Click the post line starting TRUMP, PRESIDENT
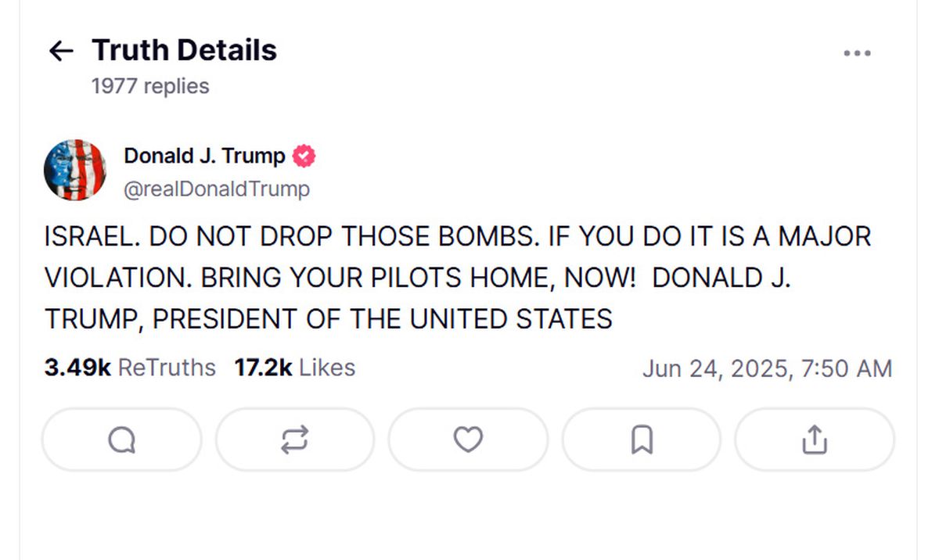Screen dimensions: 939x560 click(329, 319)
